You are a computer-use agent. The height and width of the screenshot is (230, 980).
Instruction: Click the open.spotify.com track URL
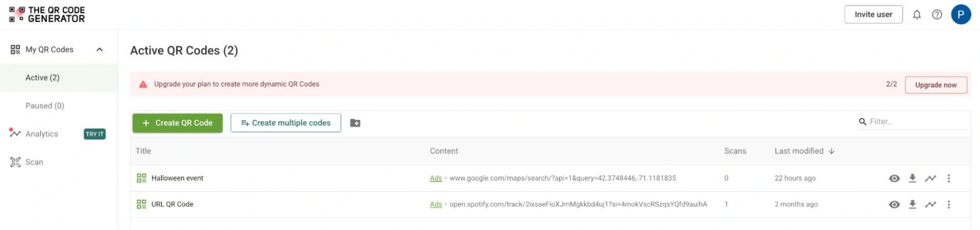tap(578, 205)
